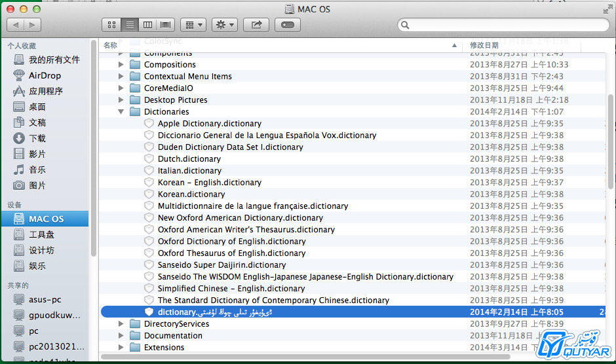Viewport: 616px width, 364px height.
Task: Select the highlighted Uyghur dictionary file
Action: click(352, 312)
